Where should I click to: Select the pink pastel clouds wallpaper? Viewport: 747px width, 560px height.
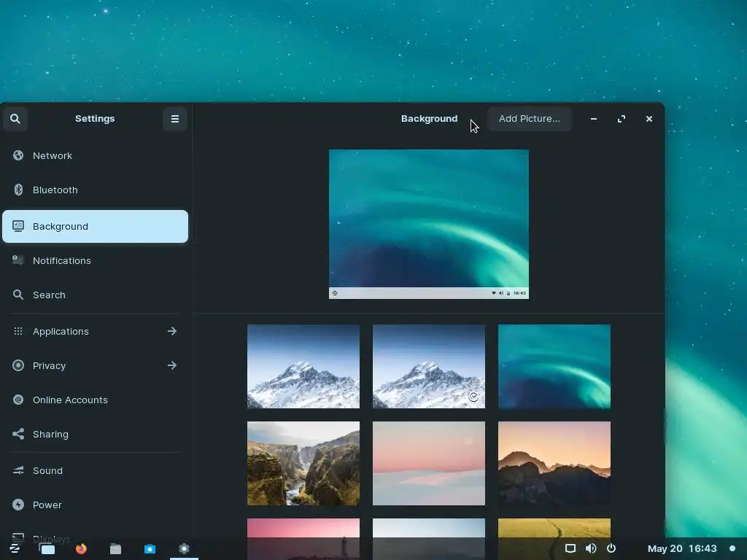click(429, 463)
